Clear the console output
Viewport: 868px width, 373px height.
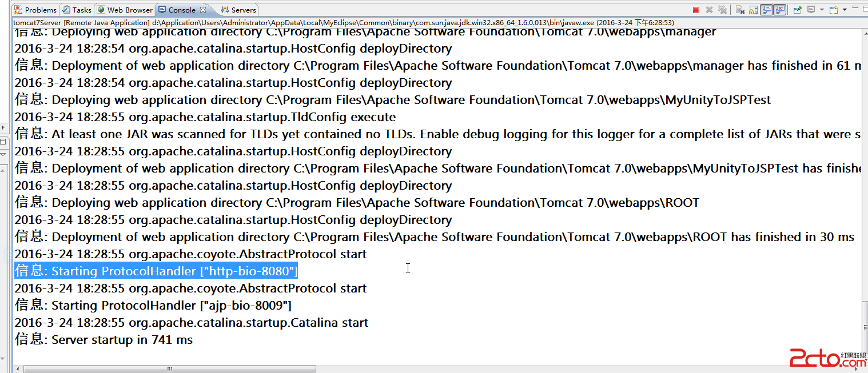pyautogui.click(x=740, y=10)
